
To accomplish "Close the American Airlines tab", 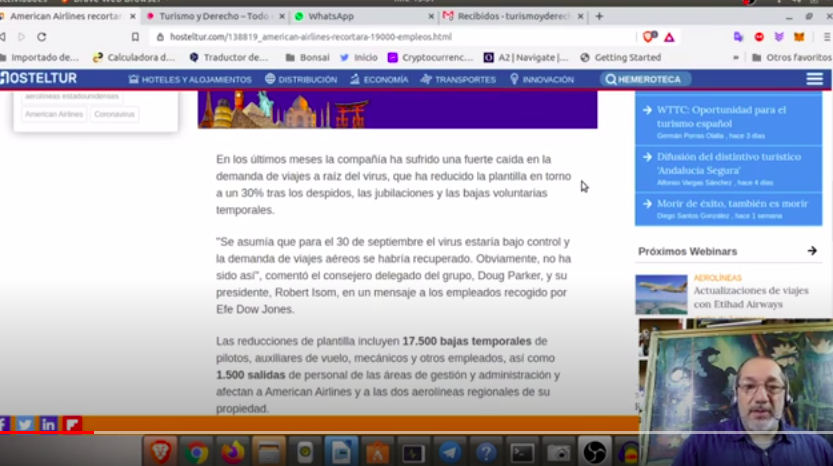I will tap(132, 16).
